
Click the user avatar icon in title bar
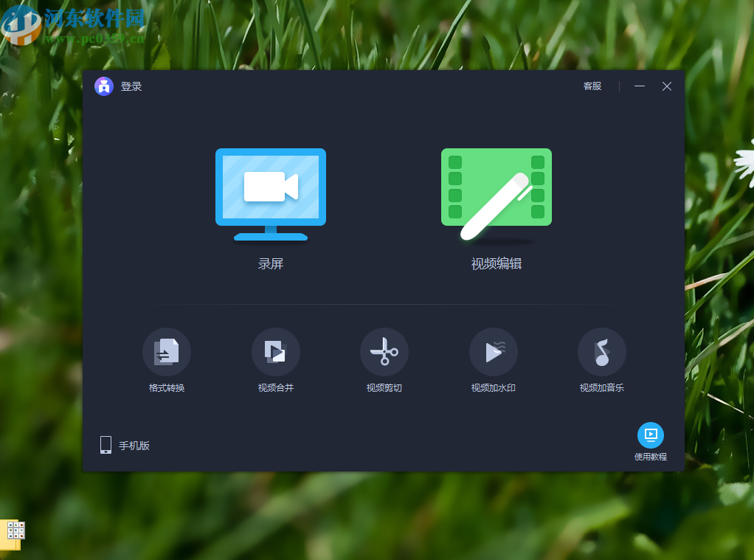(104, 86)
